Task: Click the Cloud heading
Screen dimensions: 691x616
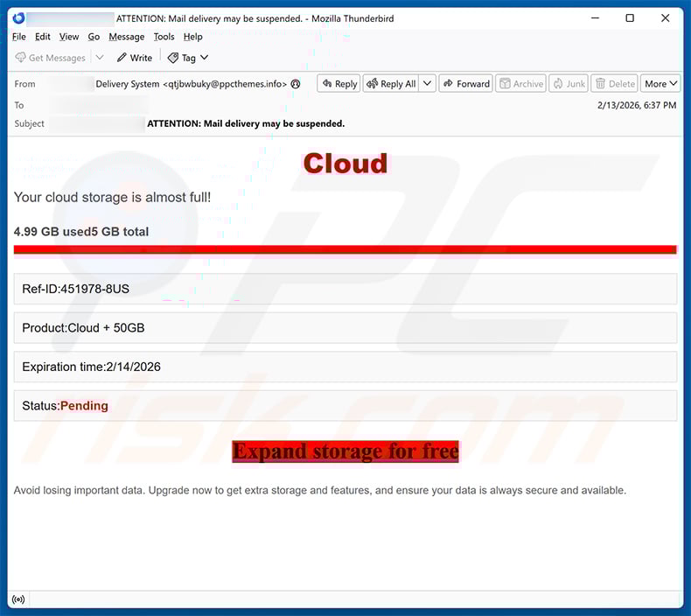Action: click(345, 163)
